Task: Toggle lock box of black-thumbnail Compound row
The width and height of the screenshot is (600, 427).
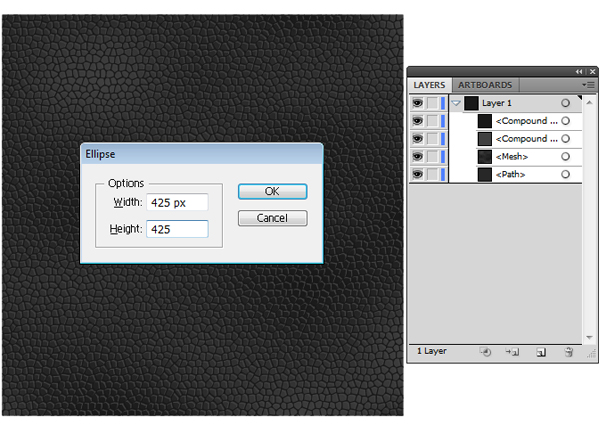Action: (x=432, y=121)
